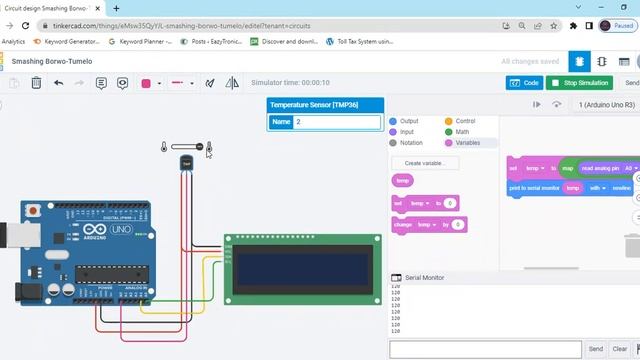Bookmark this page with star icon
Image resolution: width=640 pixels, height=360 pixels.
tap(553, 26)
